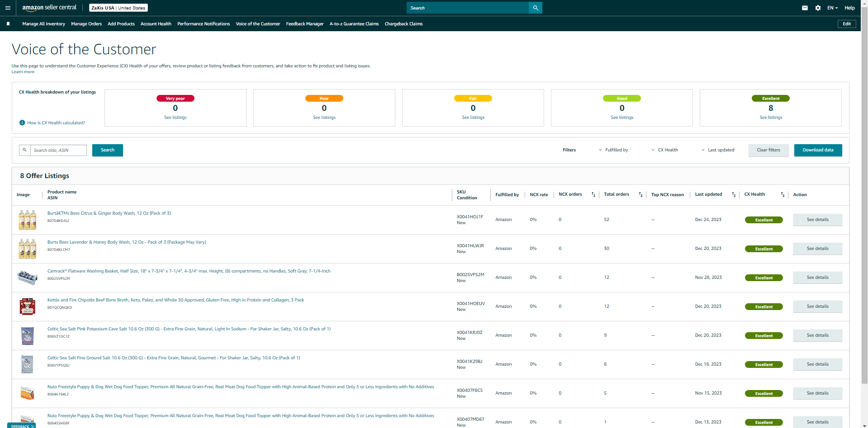Open Burt's Bees Citrus & Ginger product thumbnail
868x428 pixels.
click(x=27, y=220)
